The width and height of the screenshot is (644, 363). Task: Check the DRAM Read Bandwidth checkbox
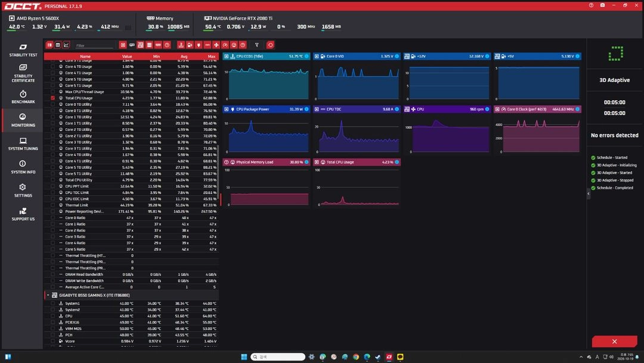pos(52,274)
